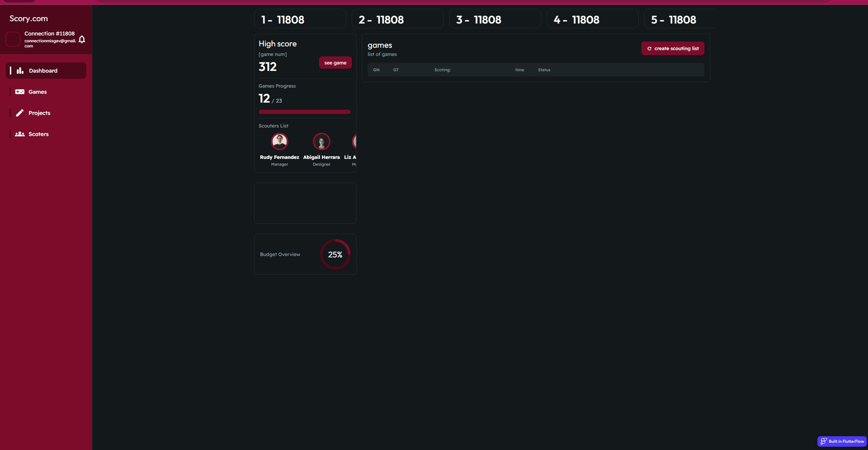
Task: Click the Connection #11808 profile avatar square
Action: pos(13,39)
